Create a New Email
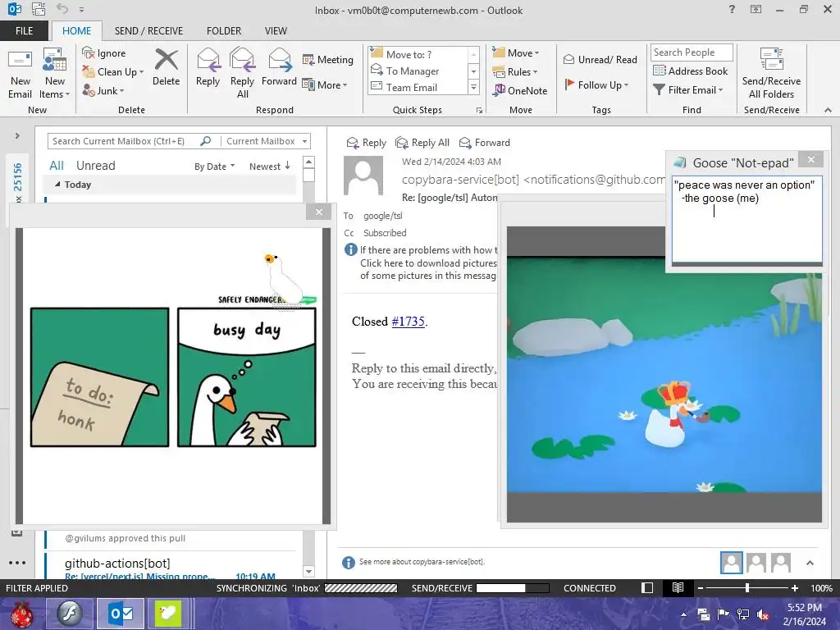 click(20, 74)
